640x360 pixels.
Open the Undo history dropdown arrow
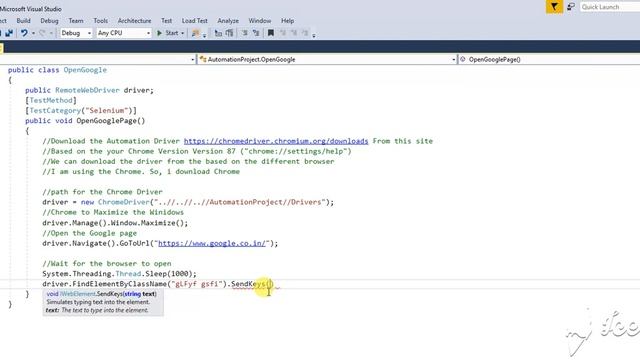pyautogui.click(x=33, y=33)
